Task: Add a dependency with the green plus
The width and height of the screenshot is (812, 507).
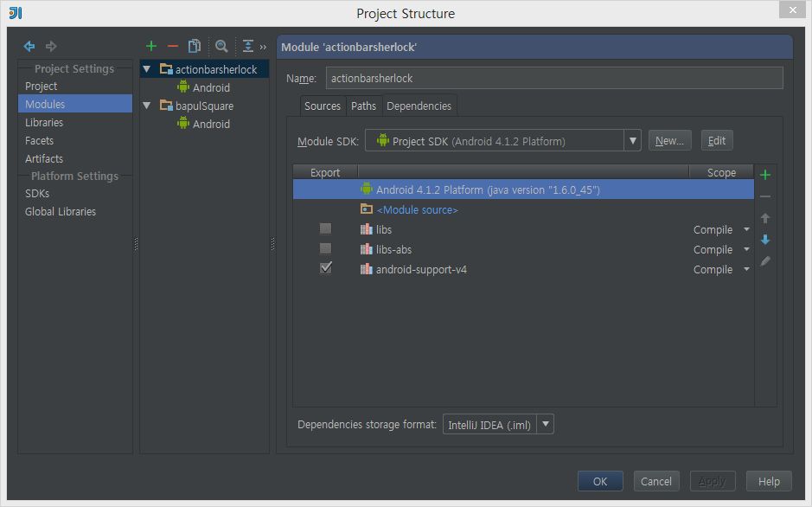Action: pos(765,175)
